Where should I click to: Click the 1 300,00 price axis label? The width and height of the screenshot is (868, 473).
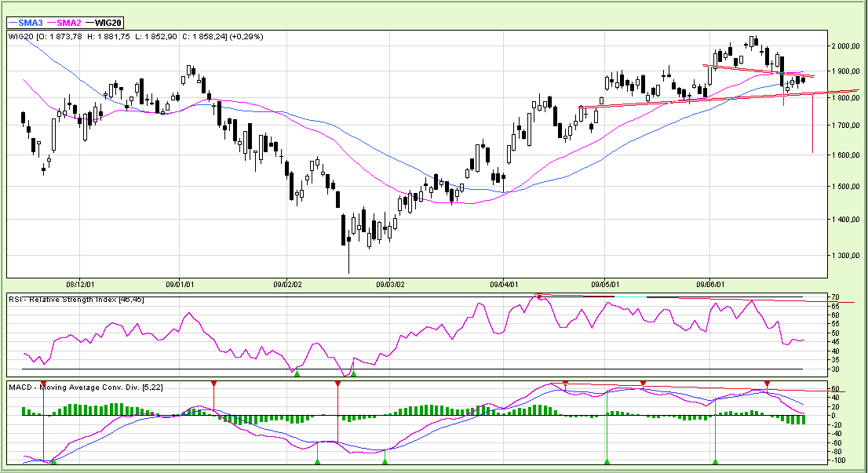848,256
